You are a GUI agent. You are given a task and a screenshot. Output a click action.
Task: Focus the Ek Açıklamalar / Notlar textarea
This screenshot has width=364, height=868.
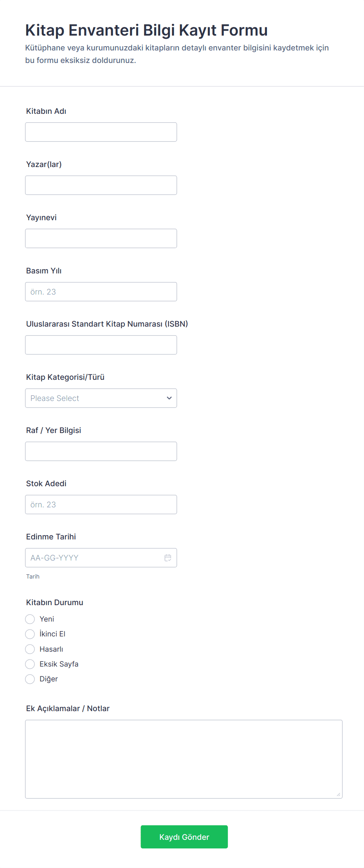[184, 759]
